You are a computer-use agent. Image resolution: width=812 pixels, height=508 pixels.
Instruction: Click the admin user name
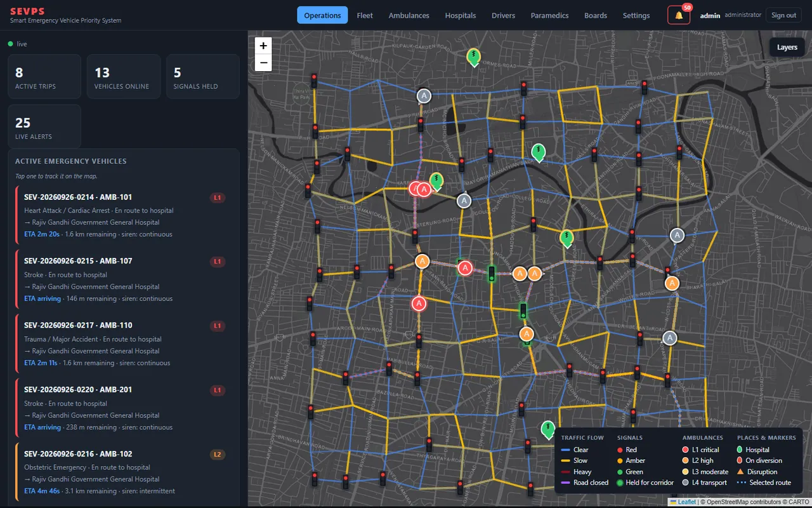click(x=710, y=15)
